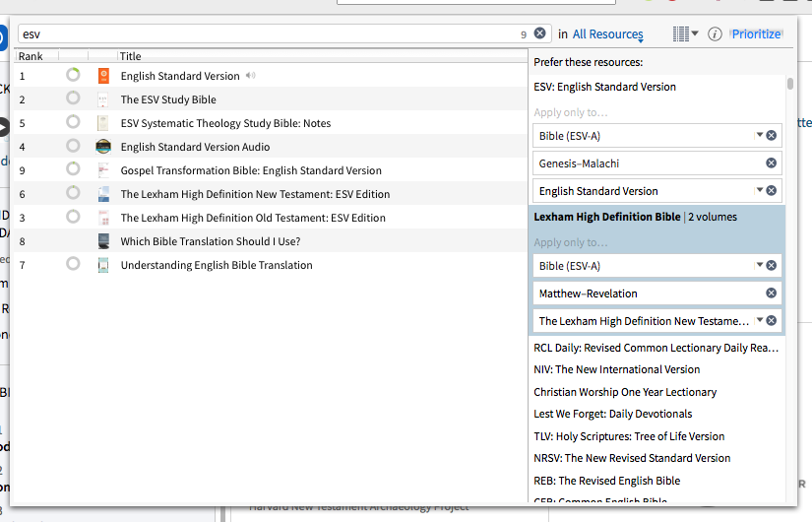Screen dimensions: 812x522
Task: Click the Which Bible Translation Should I Use cover icon
Action: click(x=103, y=241)
